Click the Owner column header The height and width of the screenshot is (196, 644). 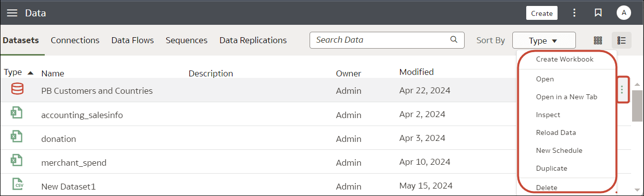click(x=348, y=73)
